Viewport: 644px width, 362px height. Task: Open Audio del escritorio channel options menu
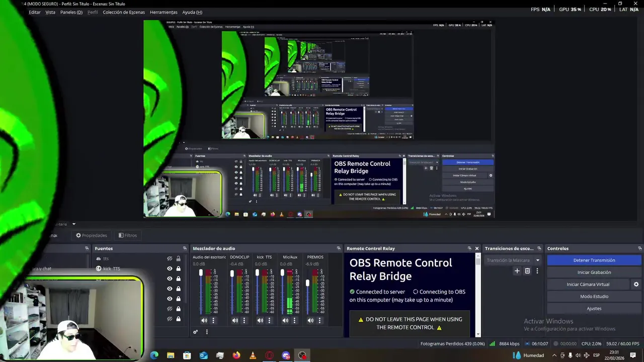[x=213, y=320]
